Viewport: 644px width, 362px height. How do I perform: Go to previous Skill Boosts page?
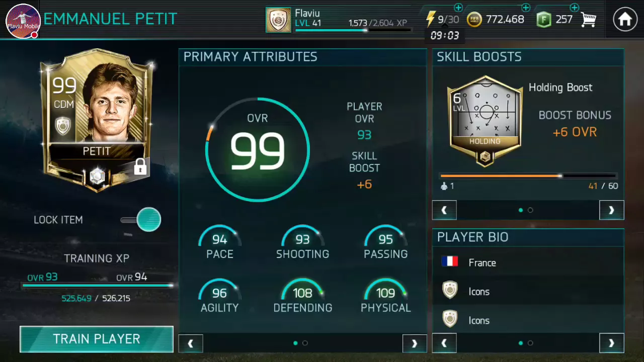pyautogui.click(x=444, y=210)
